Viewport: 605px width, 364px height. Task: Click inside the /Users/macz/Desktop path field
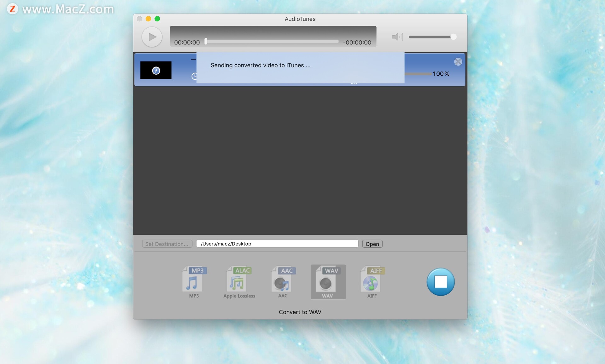pos(277,243)
